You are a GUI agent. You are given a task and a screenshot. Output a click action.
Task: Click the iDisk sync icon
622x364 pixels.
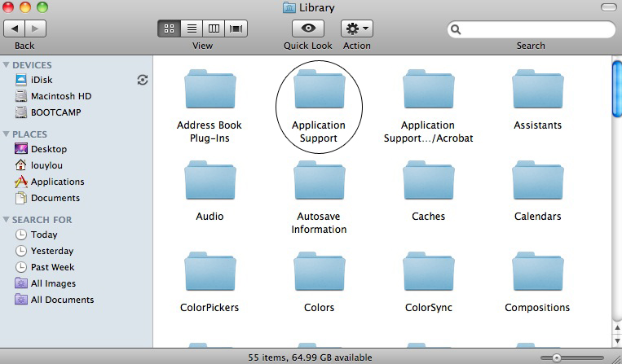click(x=143, y=80)
